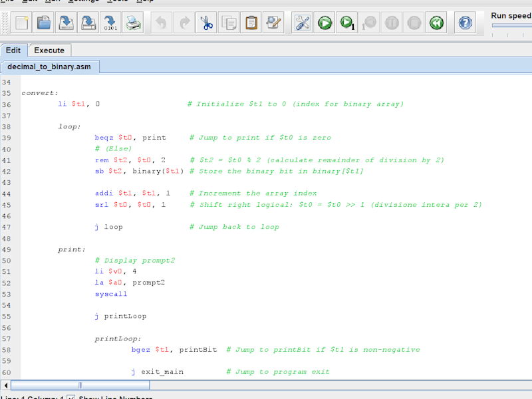Screen dimensions: 532x399
Task: Switch to the Execute tab
Action: coord(49,51)
